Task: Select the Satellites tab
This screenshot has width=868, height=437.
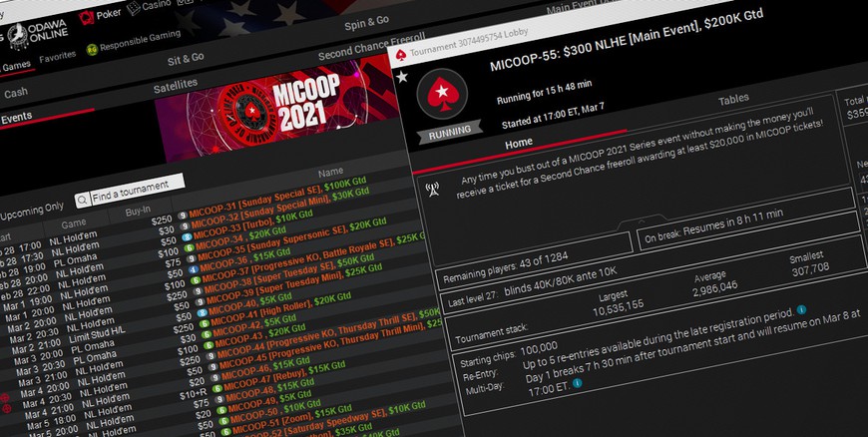Action: [x=175, y=85]
